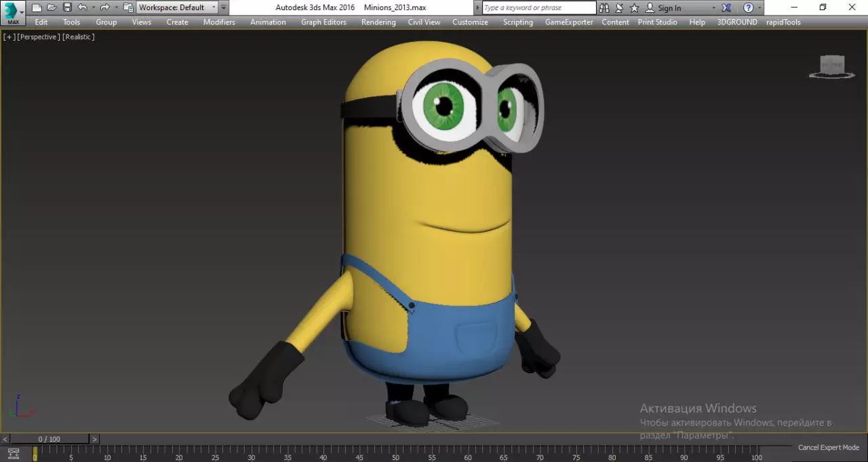Screen dimensions: 868x462
Task: Open the Content menu
Action: coord(615,22)
